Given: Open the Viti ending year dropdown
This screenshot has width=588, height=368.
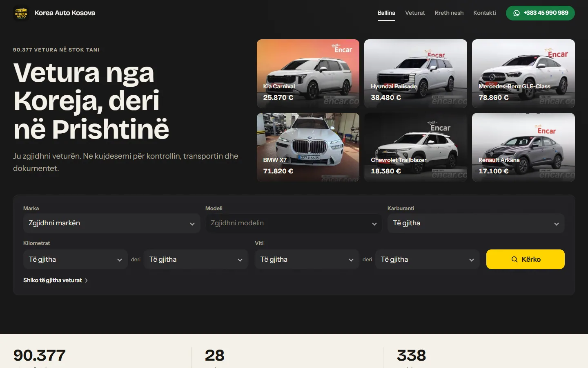Looking at the screenshot, I should pyautogui.click(x=428, y=259).
